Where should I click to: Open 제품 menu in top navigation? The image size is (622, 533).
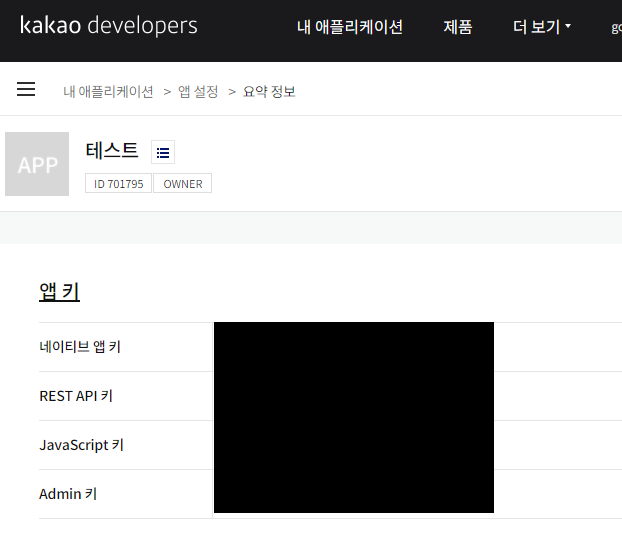[457, 27]
